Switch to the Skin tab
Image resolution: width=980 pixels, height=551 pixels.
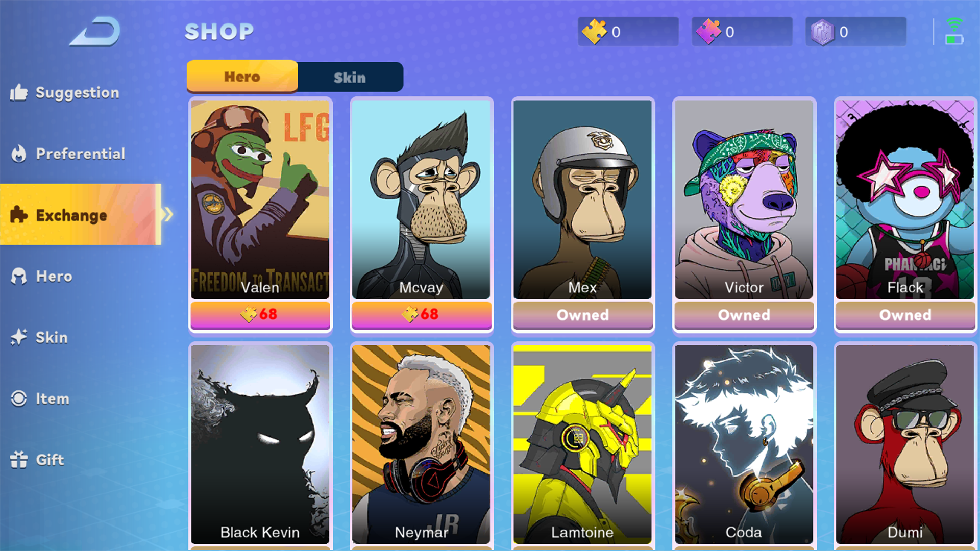(x=350, y=77)
